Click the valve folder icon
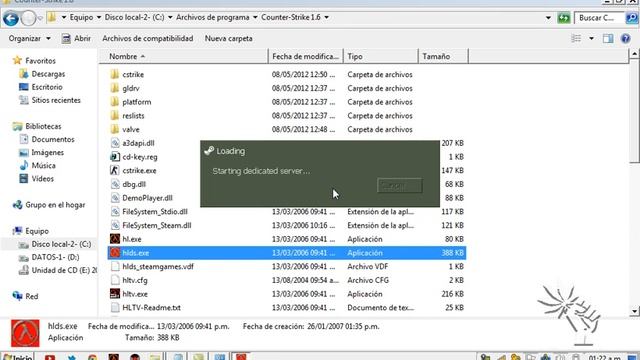Screen dimensions: 640x360 pos(115,129)
